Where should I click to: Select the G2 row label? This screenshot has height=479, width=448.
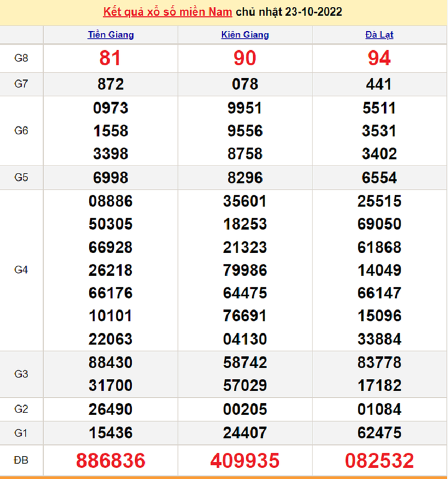point(21,409)
